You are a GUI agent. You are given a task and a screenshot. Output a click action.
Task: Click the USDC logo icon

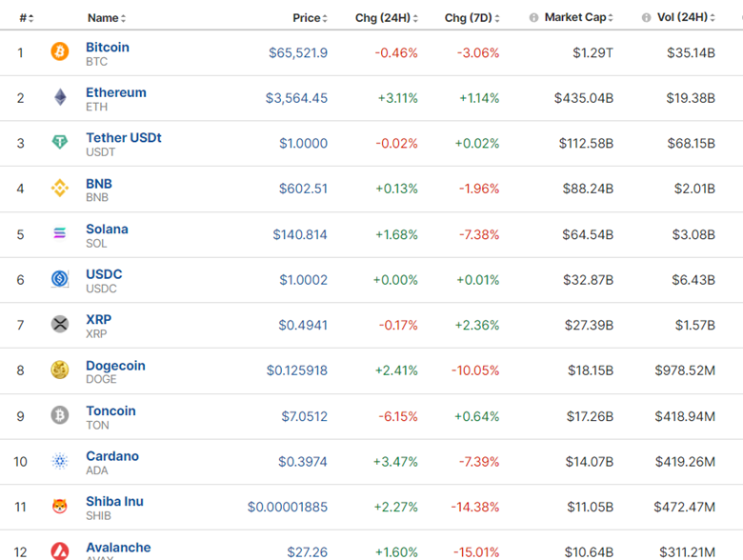pyautogui.click(x=60, y=279)
